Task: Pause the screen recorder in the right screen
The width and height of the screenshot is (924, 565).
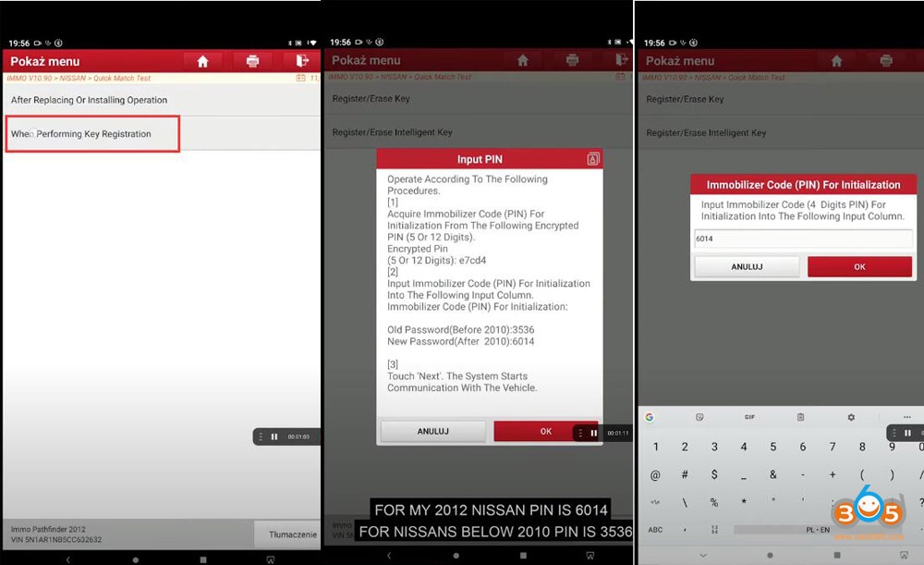Action: click(x=907, y=433)
